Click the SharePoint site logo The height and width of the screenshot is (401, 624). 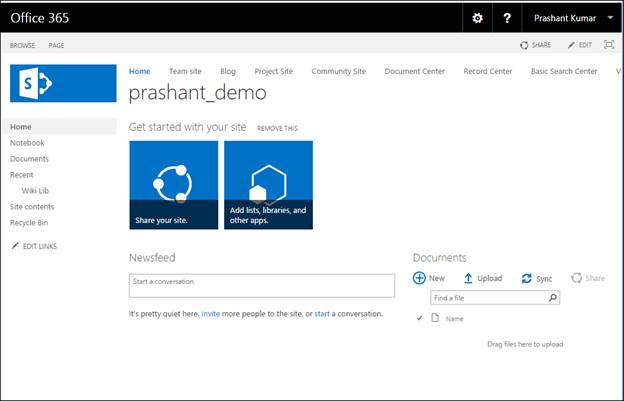(x=63, y=83)
